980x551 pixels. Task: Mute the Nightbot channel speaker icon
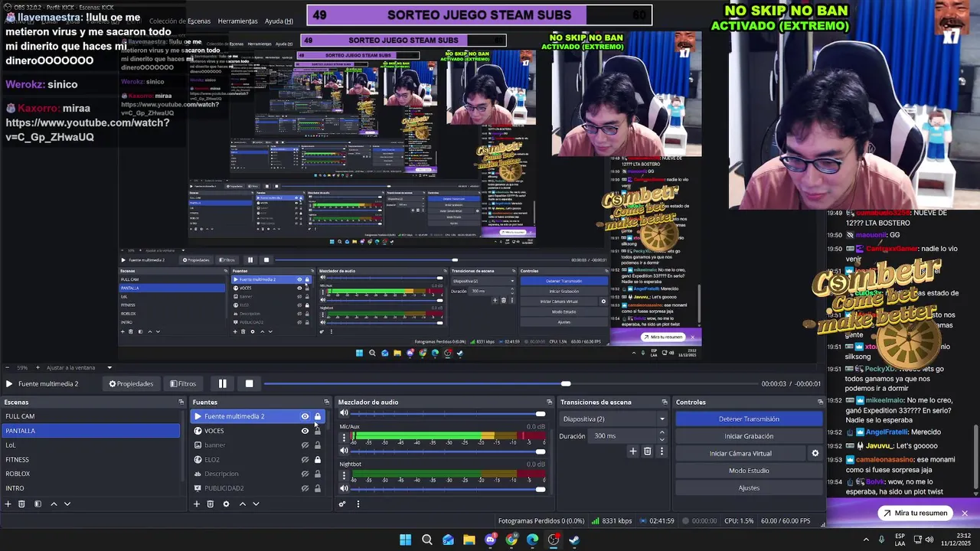(344, 489)
